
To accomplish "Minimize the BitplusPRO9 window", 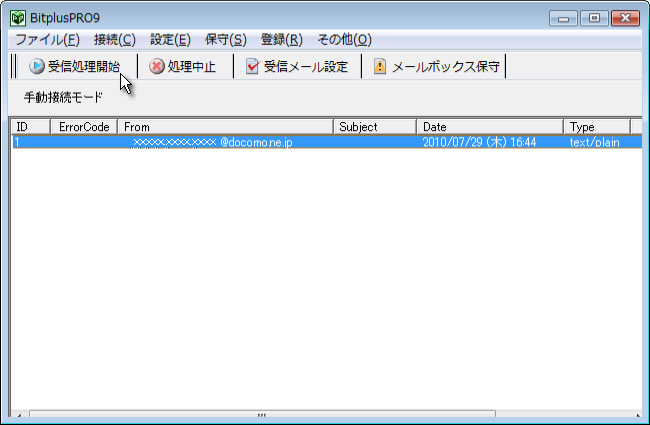I will (563, 18).
